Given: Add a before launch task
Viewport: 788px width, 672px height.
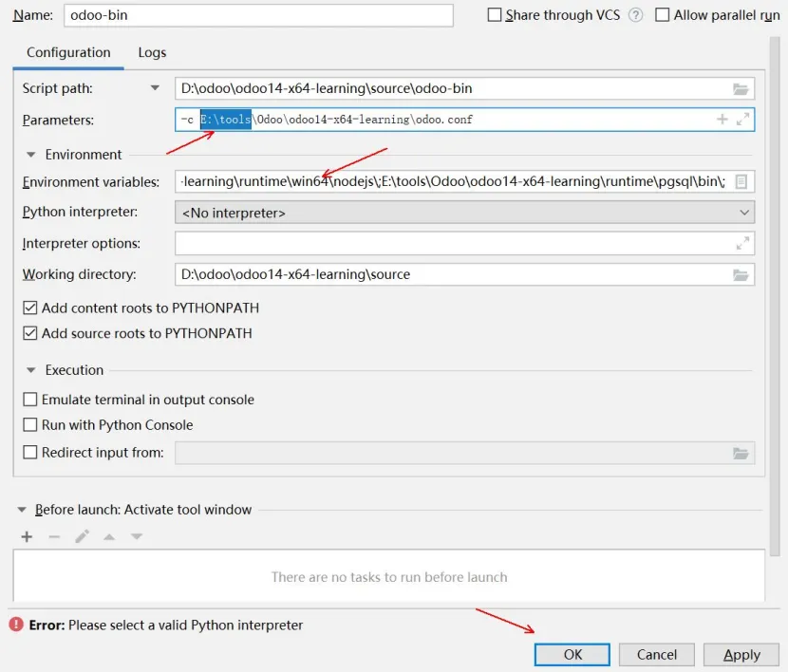Looking at the screenshot, I should click(28, 537).
